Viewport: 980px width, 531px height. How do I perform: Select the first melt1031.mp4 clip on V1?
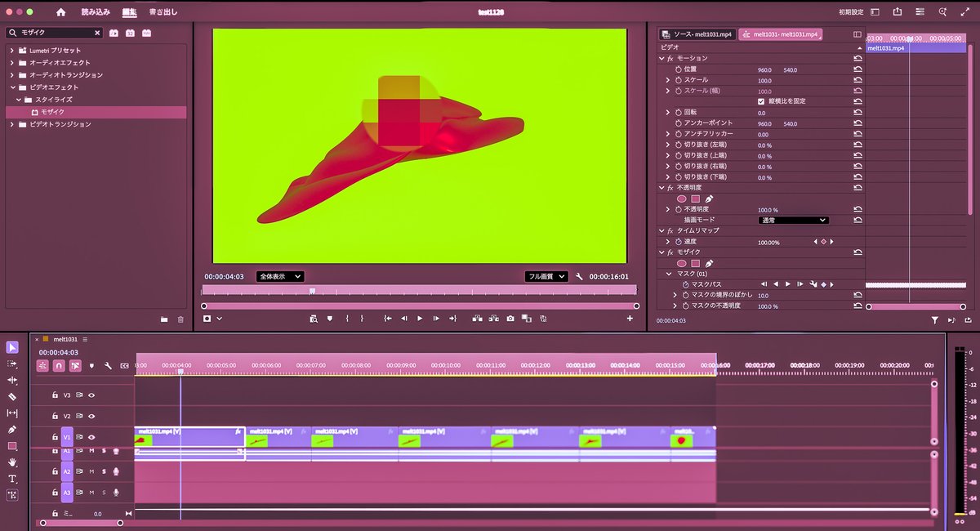point(188,437)
